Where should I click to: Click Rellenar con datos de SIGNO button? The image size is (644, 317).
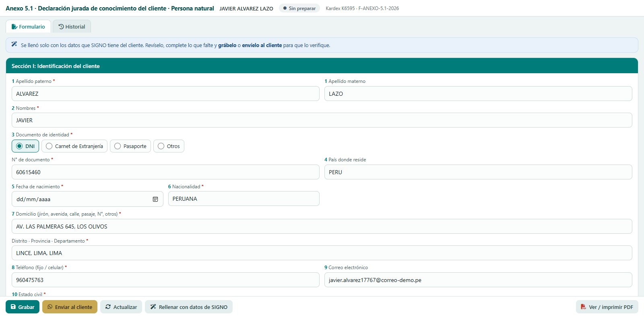pos(189,307)
